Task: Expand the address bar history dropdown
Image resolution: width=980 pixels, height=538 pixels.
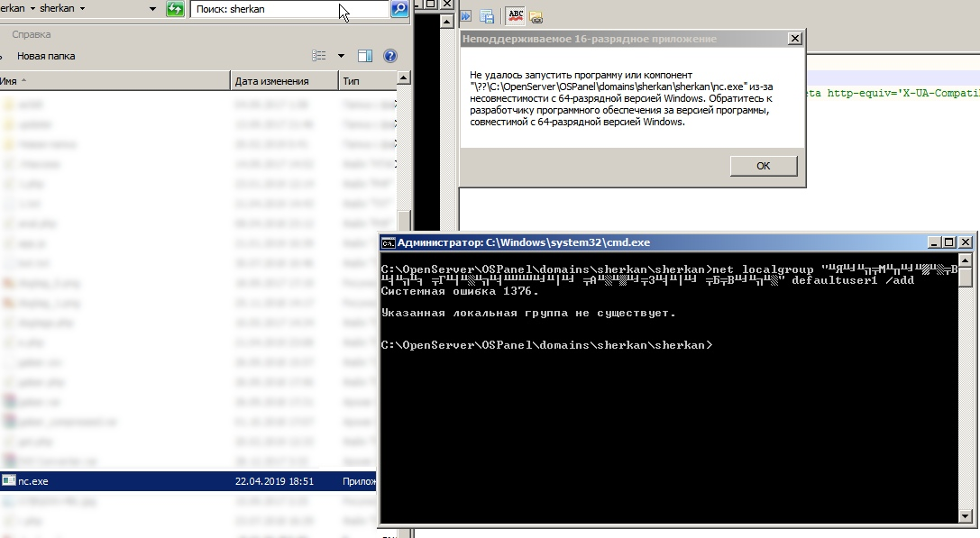Action: click(154, 9)
